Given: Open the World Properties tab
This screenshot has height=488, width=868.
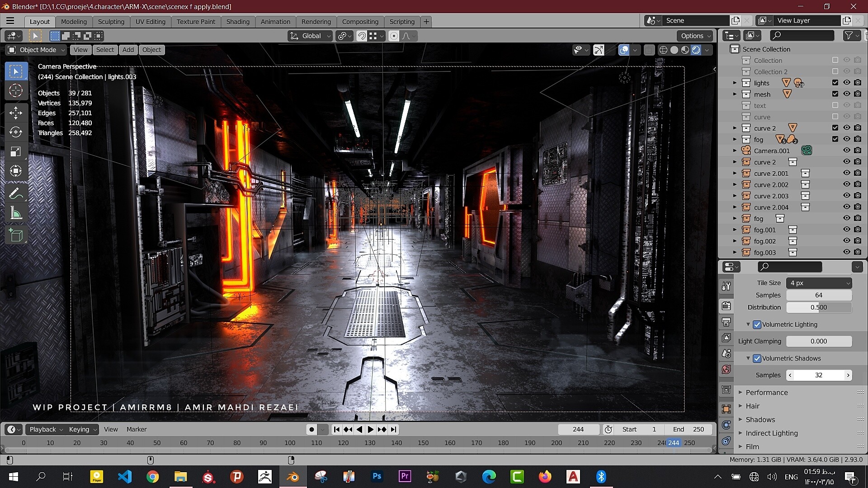Looking at the screenshot, I should coord(726,369).
